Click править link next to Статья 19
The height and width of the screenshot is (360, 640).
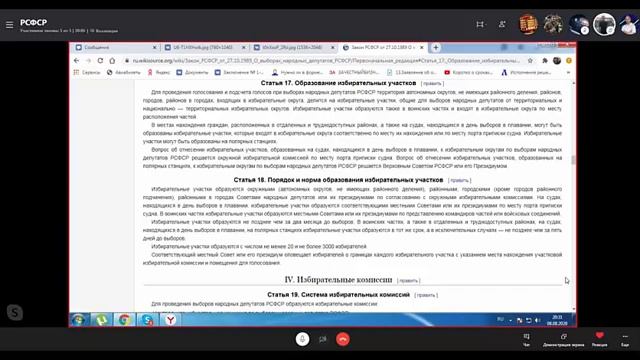[x=426, y=295]
